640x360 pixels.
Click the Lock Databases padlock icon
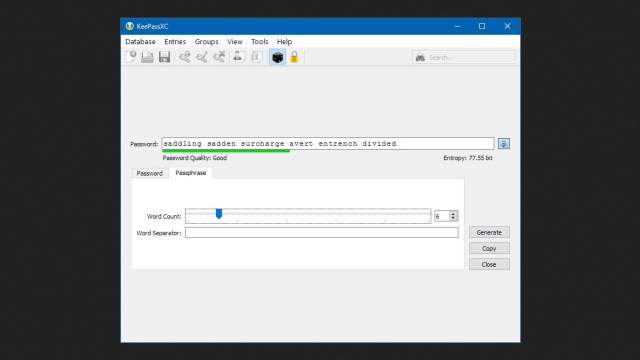click(x=294, y=57)
